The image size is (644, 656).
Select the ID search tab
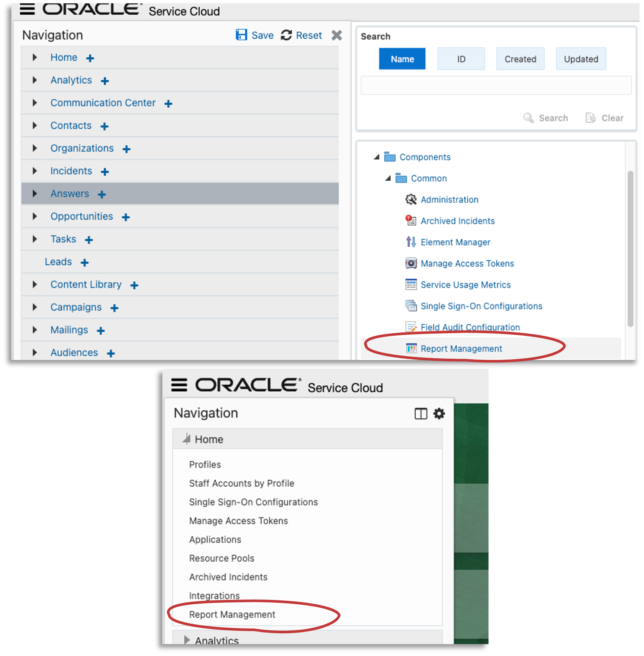461,59
